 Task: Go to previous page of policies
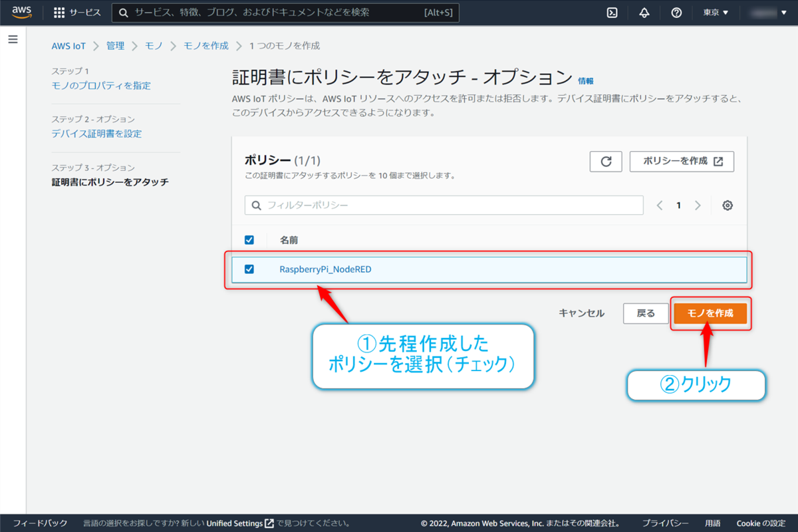pyautogui.click(x=660, y=205)
